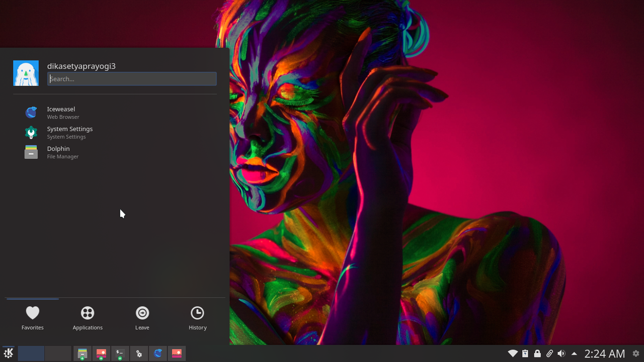Focus the Search field in launcher
The width and height of the screenshot is (644, 362).
coord(132,78)
